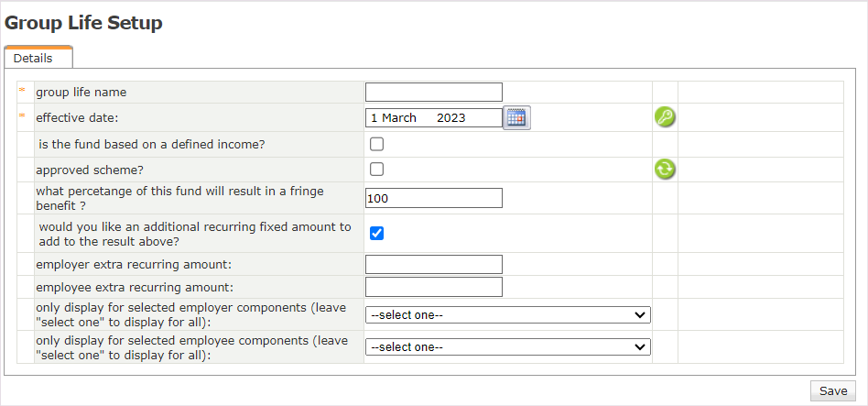
Task: Click the employer extra recurring amount input
Action: [434, 264]
